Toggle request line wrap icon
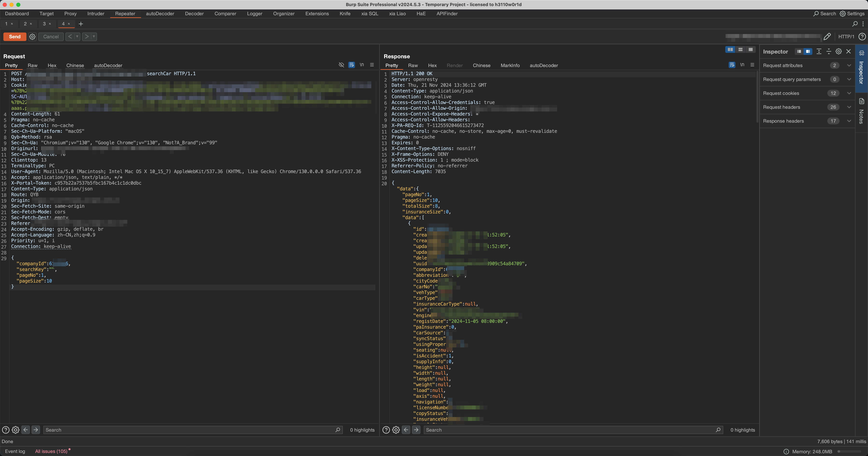 [351, 65]
